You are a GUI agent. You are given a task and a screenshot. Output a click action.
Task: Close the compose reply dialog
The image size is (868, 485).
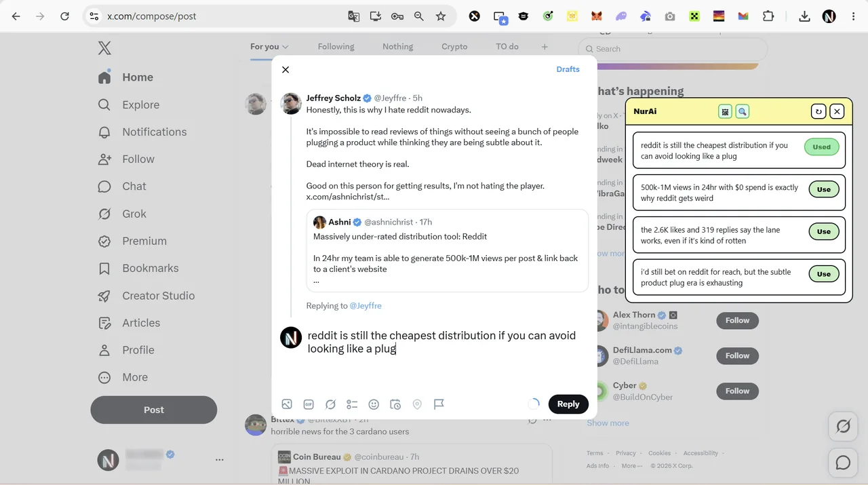point(285,69)
